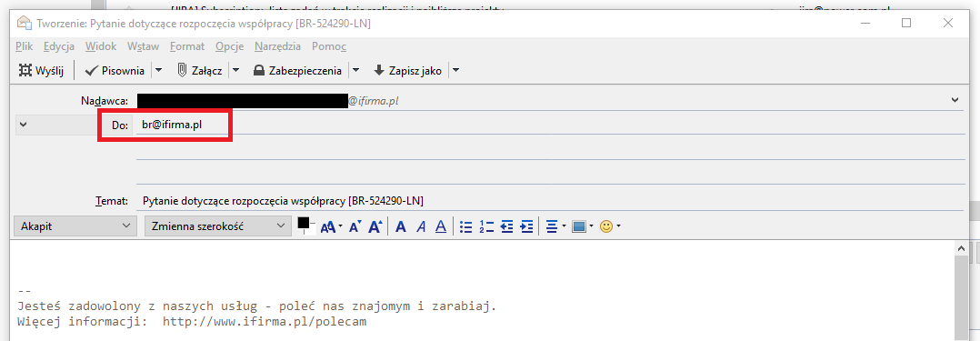Image resolution: width=980 pixels, height=341 pixels.
Task: Apply italic formatting with the slanted A
Action: click(x=421, y=226)
